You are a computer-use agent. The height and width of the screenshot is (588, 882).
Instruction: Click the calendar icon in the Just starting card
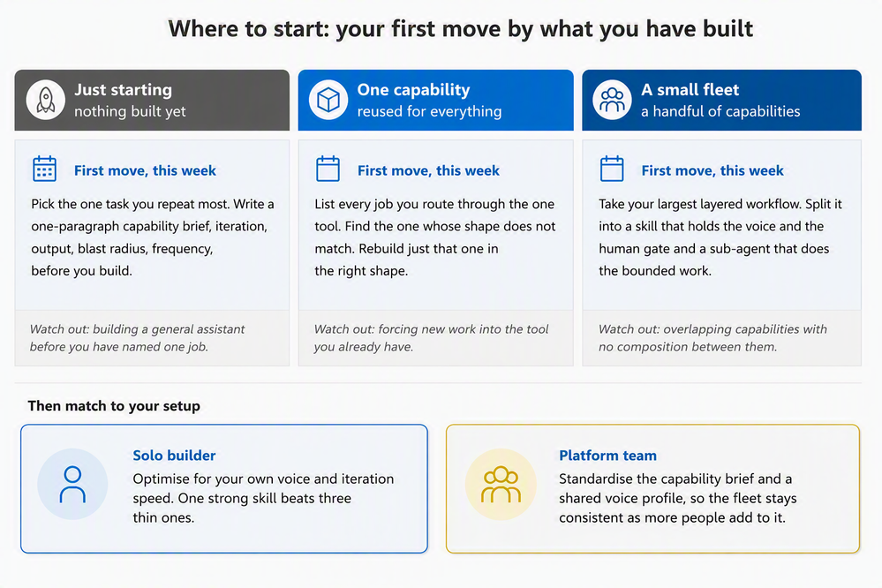pyautogui.click(x=44, y=169)
